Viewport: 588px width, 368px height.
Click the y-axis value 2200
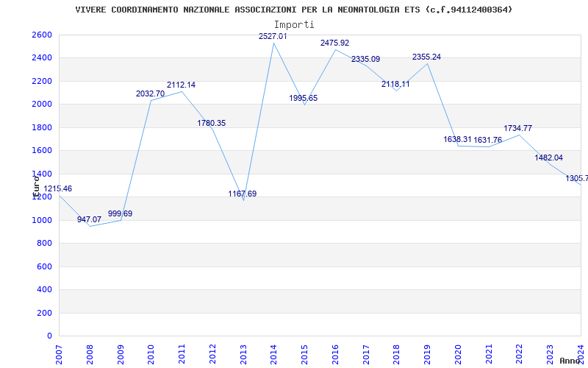[x=43, y=81]
